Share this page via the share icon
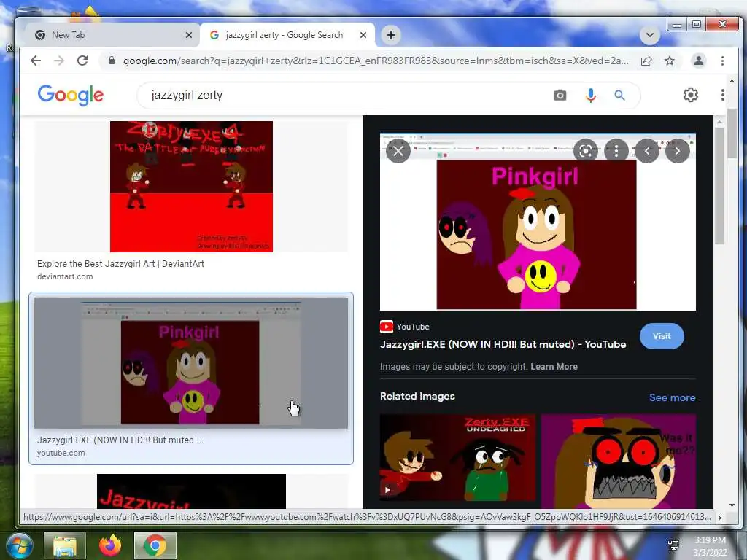The height and width of the screenshot is (560, 747). pyautogui.click(x=646, y=61)
